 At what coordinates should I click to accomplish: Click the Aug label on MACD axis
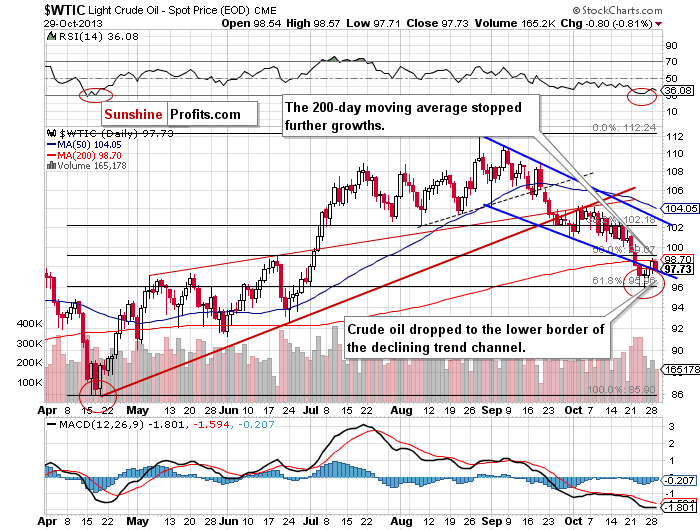401,522
